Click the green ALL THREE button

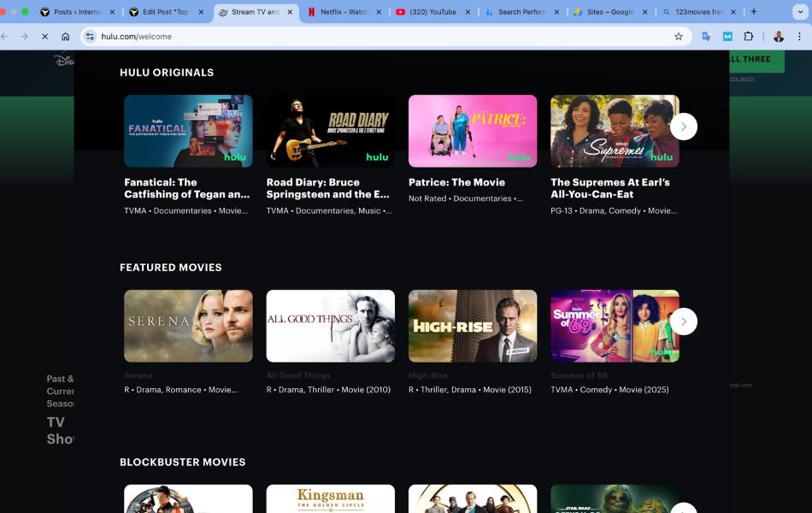coord(756,62)
